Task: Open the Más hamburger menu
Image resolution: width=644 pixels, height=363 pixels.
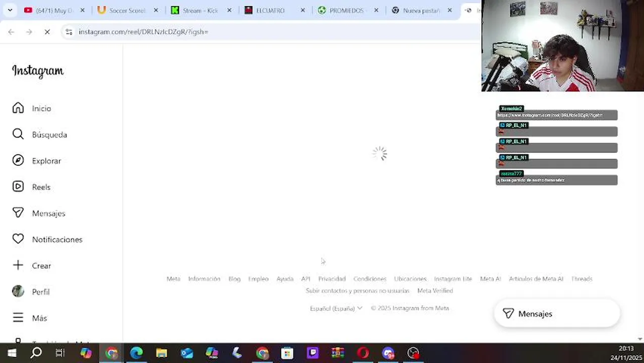Action: (x=18, y=318)
